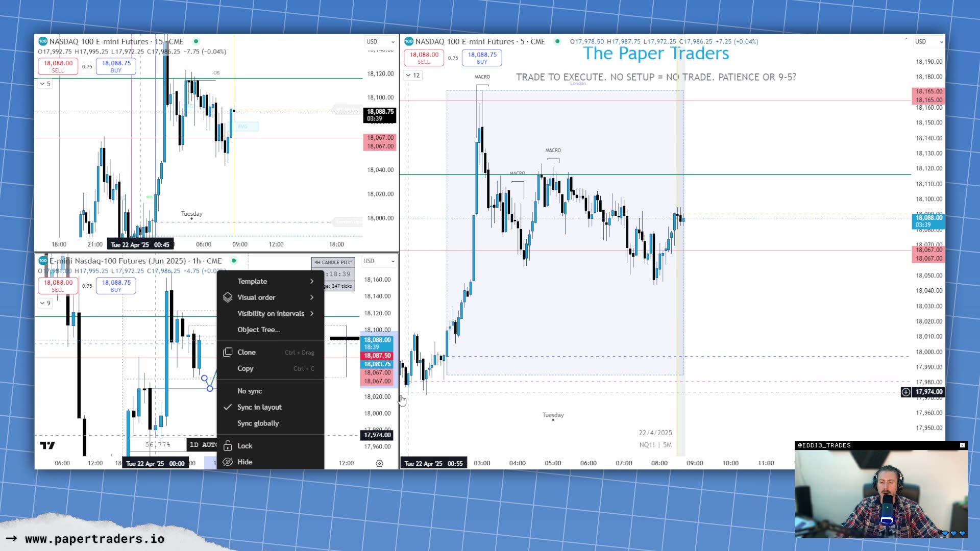Click the blue 18,088.00 price label on the 5-minute chart
The image size is (980, 551).
(x=928, y=221)
